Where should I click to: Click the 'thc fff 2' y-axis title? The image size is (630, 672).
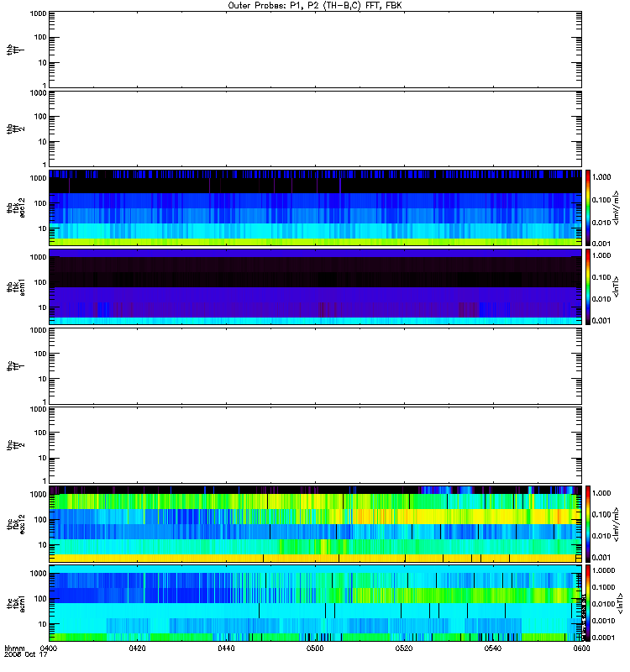(x=16, y=445)
